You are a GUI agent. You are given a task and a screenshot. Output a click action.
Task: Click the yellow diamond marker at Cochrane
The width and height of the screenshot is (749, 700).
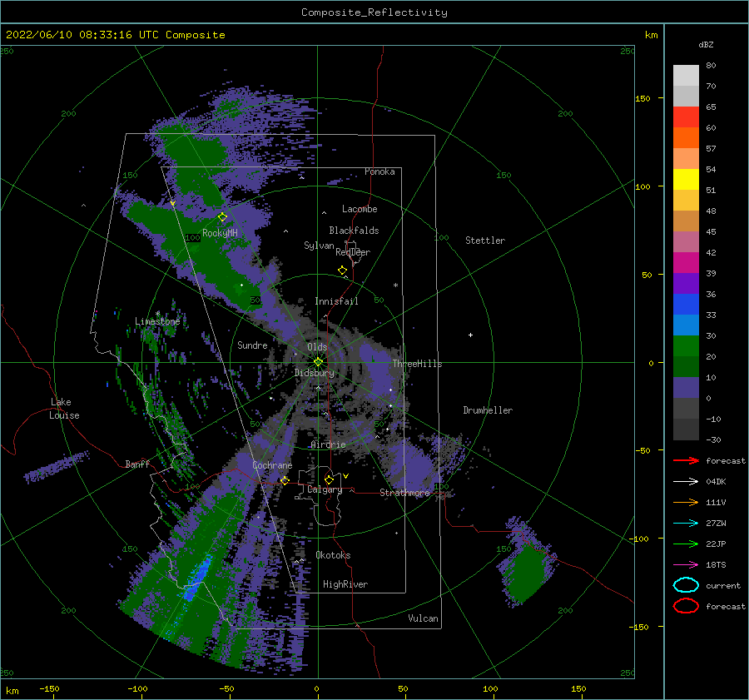click(285, 480)
